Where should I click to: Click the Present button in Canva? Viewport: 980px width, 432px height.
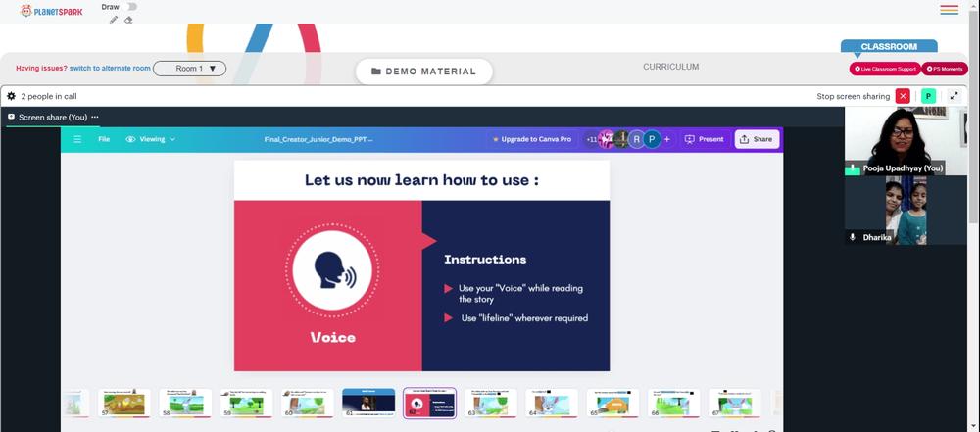click(x=705, y=139)
